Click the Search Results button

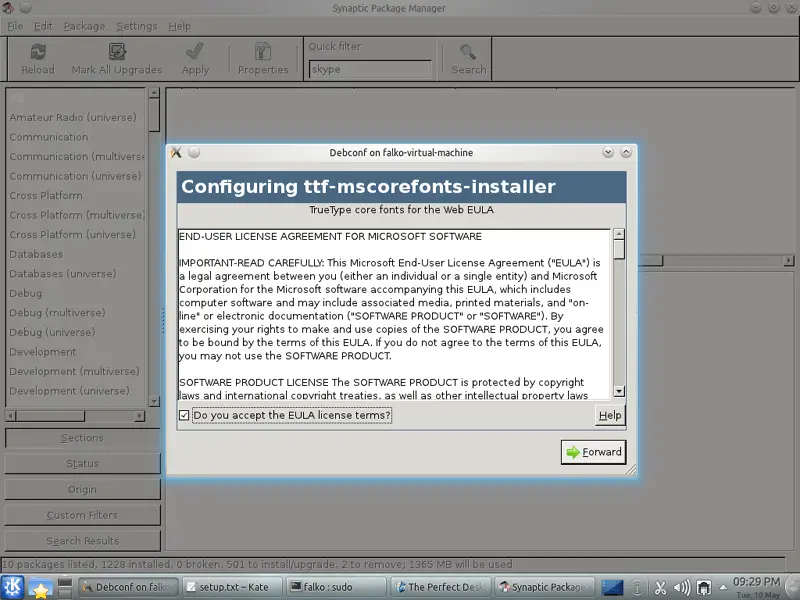pos(83,541)
